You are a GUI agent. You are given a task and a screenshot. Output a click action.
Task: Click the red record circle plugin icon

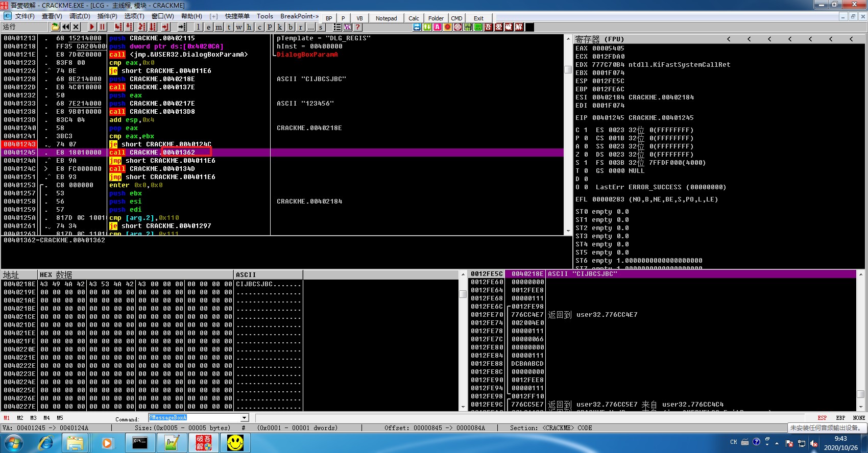click(448, 27)
